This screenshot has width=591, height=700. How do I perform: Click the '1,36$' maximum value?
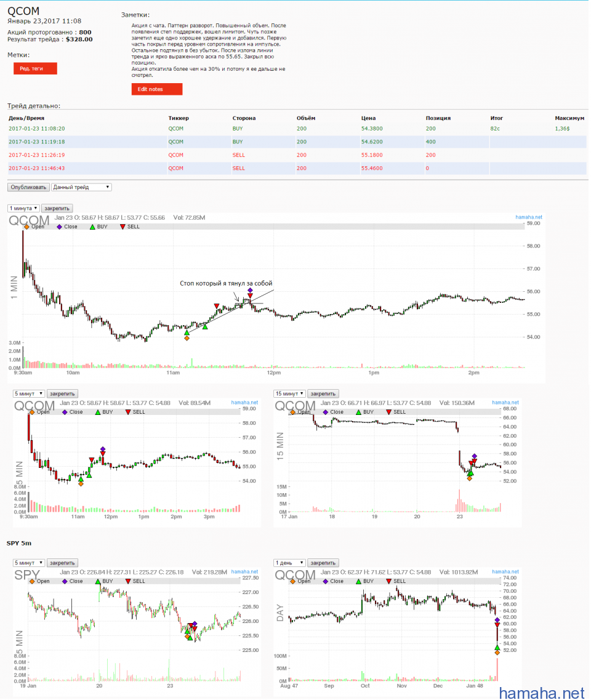(x=562, y=129)
